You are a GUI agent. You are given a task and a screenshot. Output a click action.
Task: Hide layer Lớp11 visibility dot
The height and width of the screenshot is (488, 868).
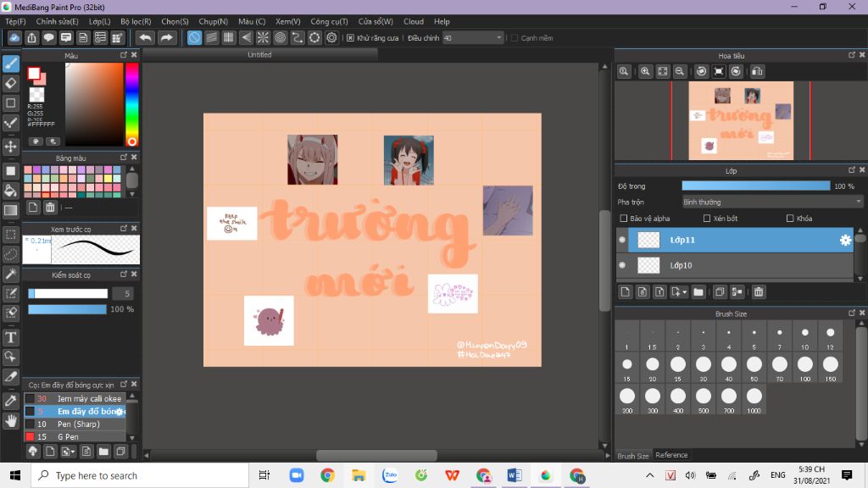(622, 240)
